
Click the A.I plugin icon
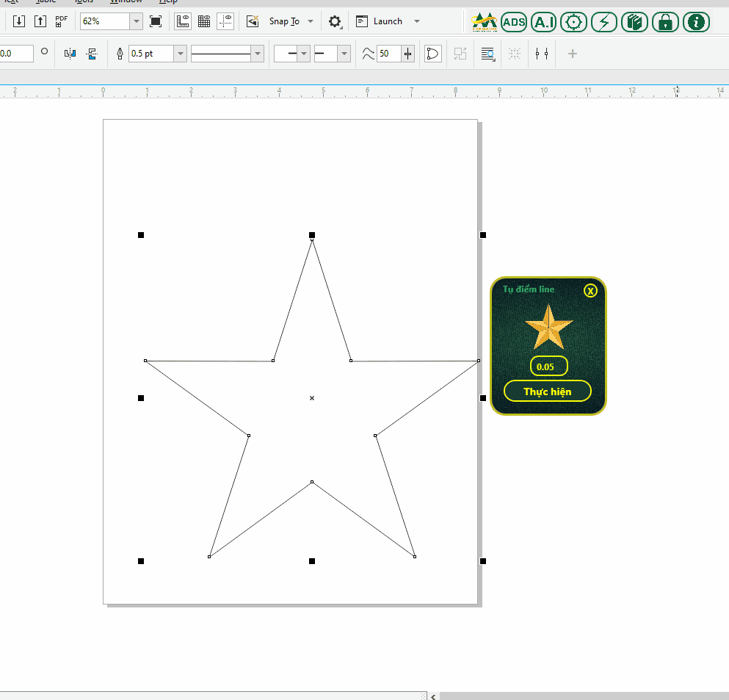pyautogui.click(x=543, y=22)
